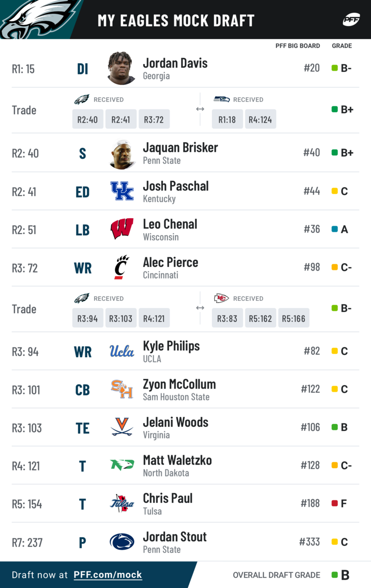Viewport: 371px width, 588px height.
Task: Open the PFF.com/mock link
Action: click(x=108, y=575)
